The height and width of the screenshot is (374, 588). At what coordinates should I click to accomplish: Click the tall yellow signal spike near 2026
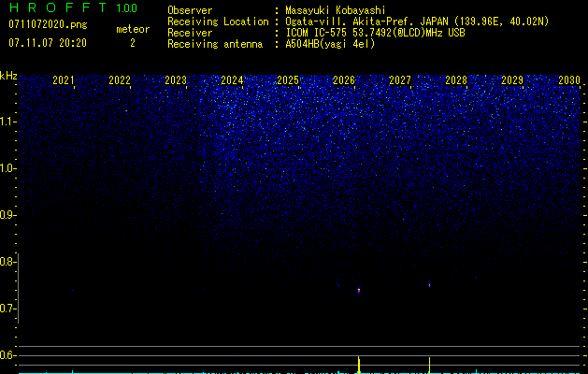[359, 365]
